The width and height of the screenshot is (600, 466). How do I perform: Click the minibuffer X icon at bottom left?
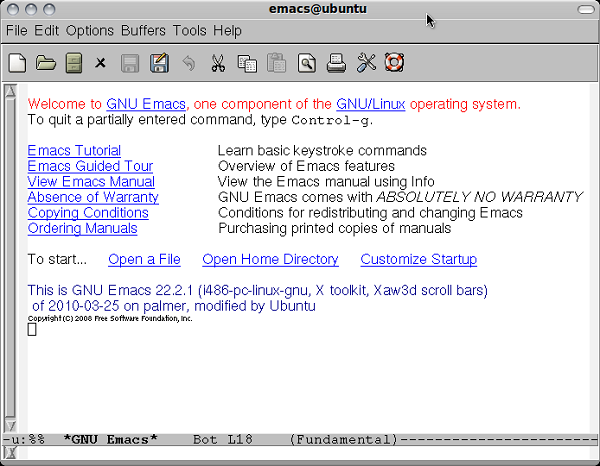pos(11,453)
